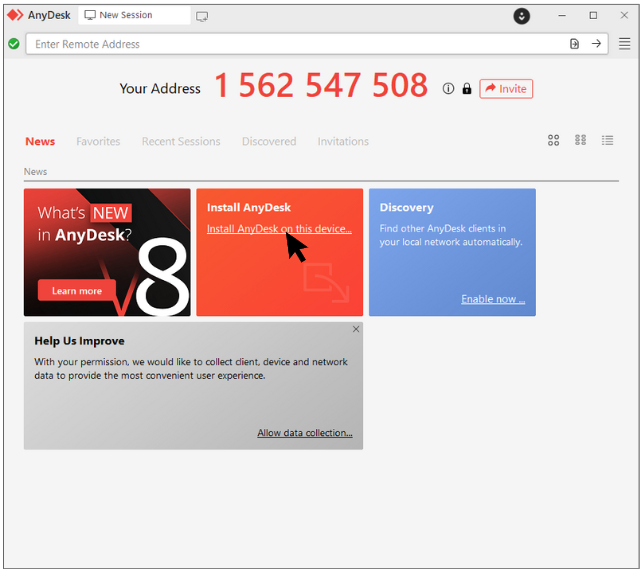Click the Enable now link

493,299
